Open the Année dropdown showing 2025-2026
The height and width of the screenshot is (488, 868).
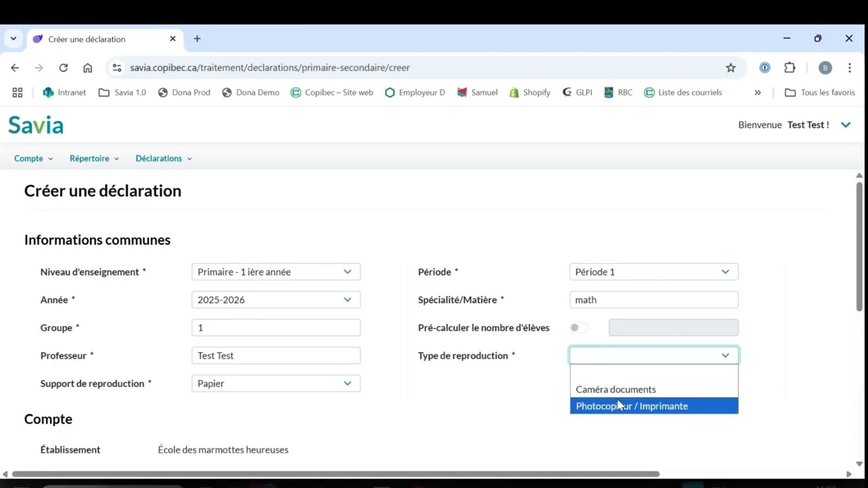[276, 300]
